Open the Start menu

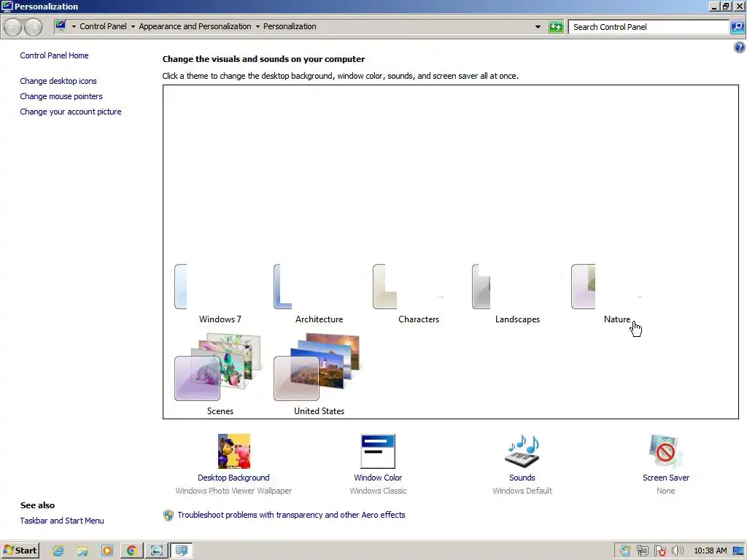pos(20,551)
